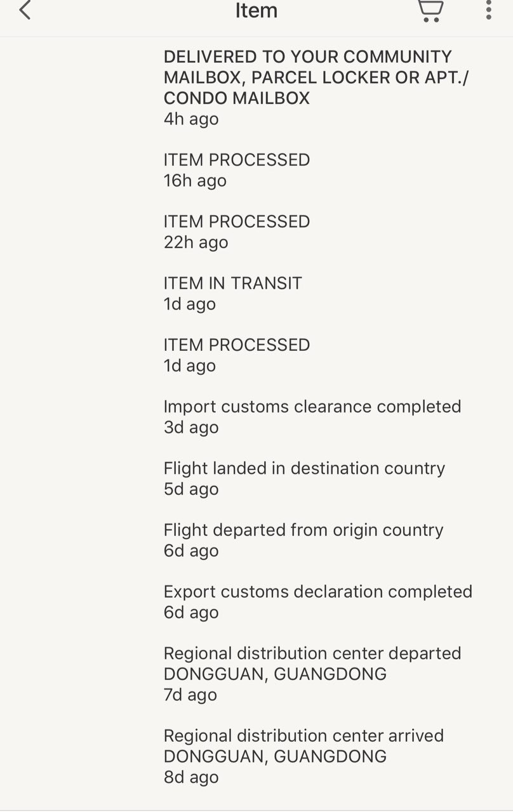Tap Export customs declaration completed entry
Viewport: 513px width, 812px height.
point(317,591)
